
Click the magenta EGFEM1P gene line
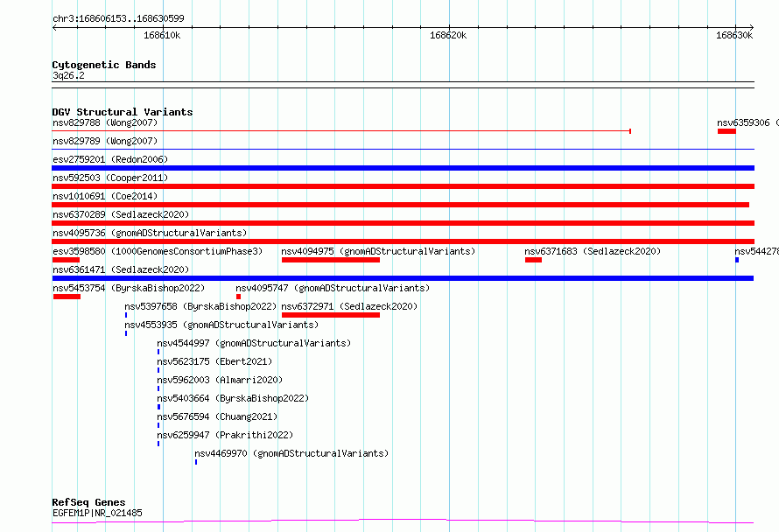point(403,521)
